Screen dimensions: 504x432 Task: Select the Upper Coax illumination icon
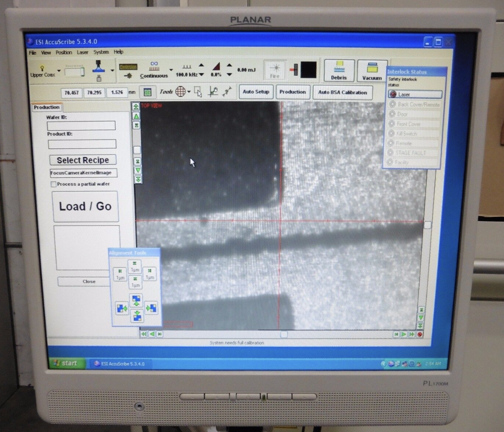pos(42,69)
